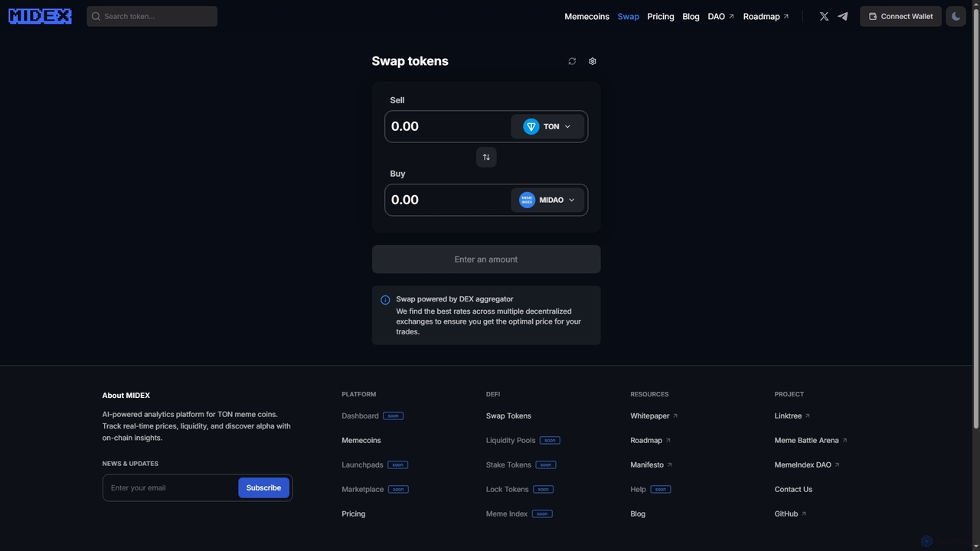This screenshot has height=551, width=980.
Task: Click the MIDAO token logo
Action: pos(527,200)
